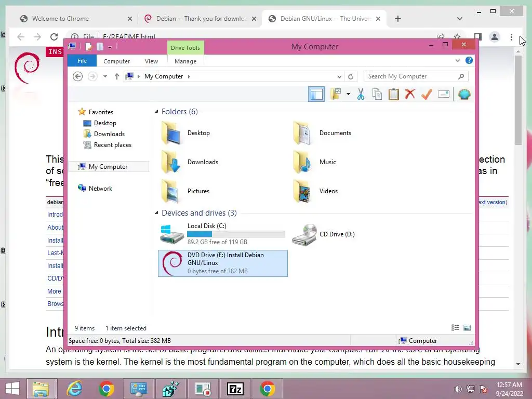This screenshot has width=532, height=399.
Task: Collapse the Devices and drives (3) group
Action: 156,212
